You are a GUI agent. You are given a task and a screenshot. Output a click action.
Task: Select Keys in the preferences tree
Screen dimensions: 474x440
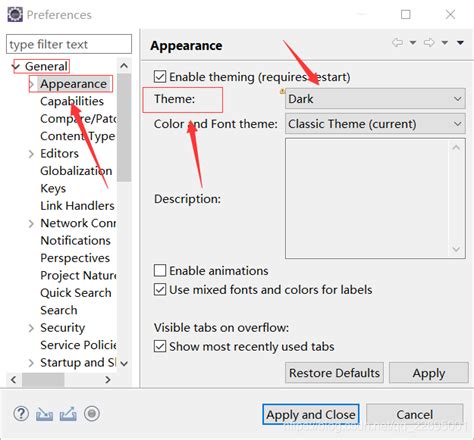click(x=53, y=188)
